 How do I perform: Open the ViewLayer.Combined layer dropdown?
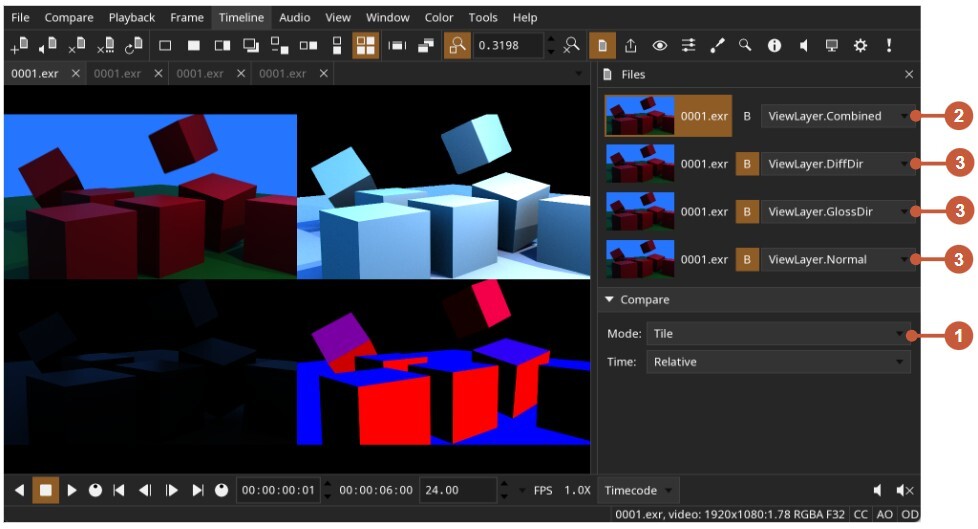pos(836,116)
